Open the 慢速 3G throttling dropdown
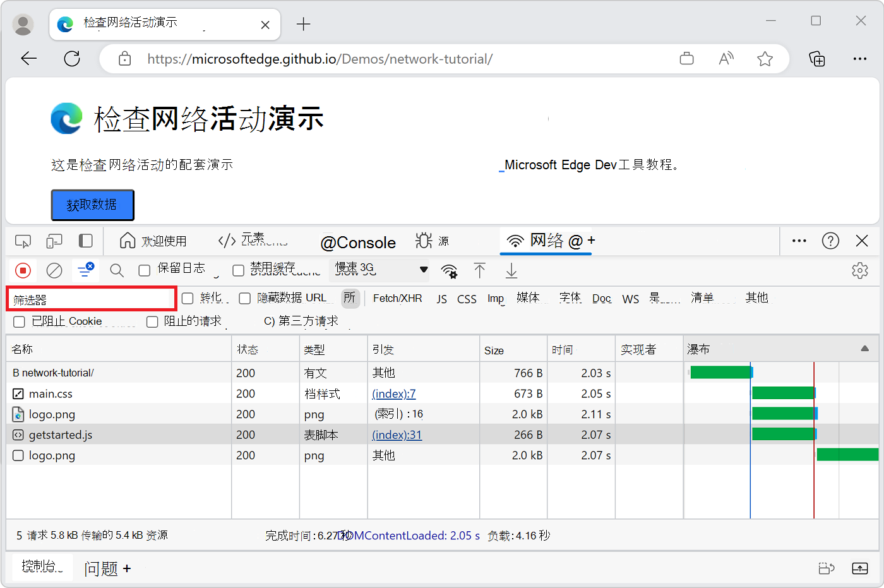Screen dimensions: 884x588 tap(379, 270)
